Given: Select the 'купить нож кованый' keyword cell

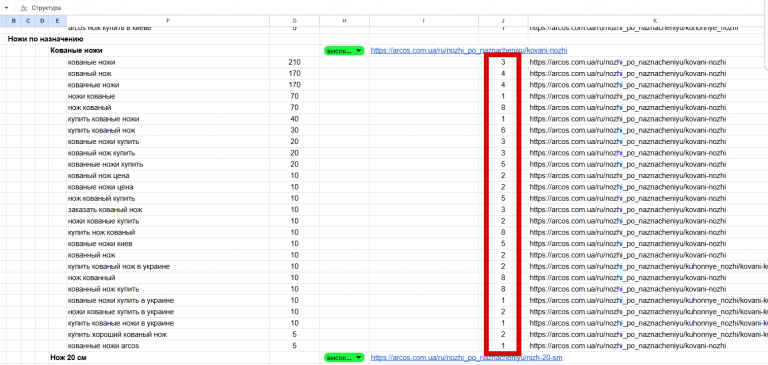Looking at the screenshot, I should click(168, 232).
